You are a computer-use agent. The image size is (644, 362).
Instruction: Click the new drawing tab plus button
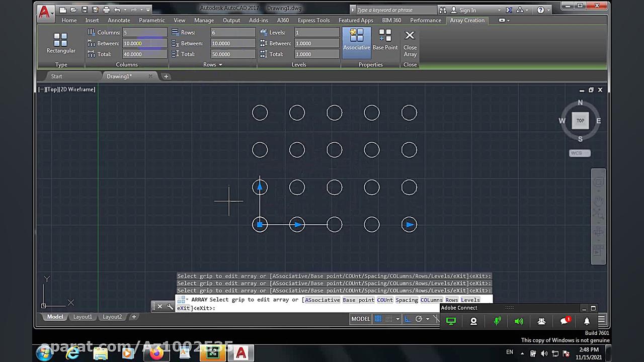(166, 76)
